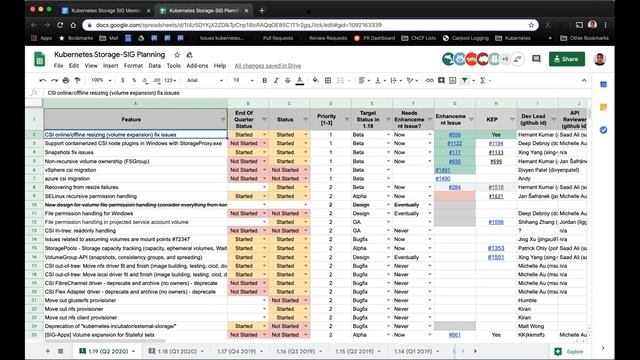The image size is (640, 360).
Task: Switch to 1.18 (Q1 2020) sheet tab
Action: pyautogui.click(x=176, y=351)
